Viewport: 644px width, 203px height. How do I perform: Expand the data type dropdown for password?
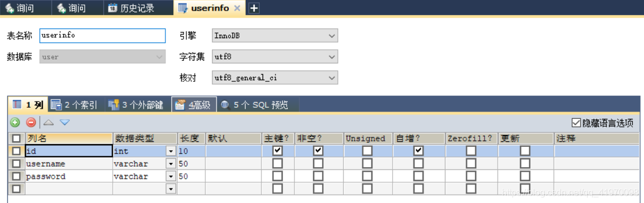point(171,176)
